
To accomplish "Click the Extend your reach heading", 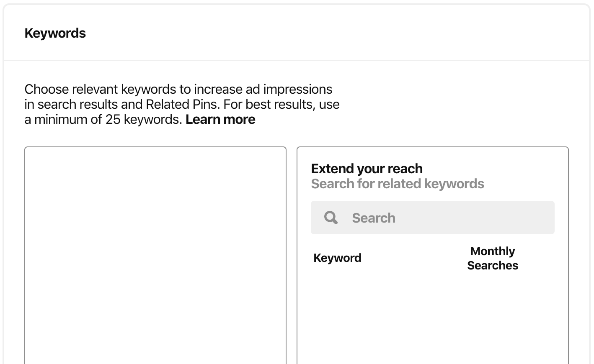I will coord(367,169).
